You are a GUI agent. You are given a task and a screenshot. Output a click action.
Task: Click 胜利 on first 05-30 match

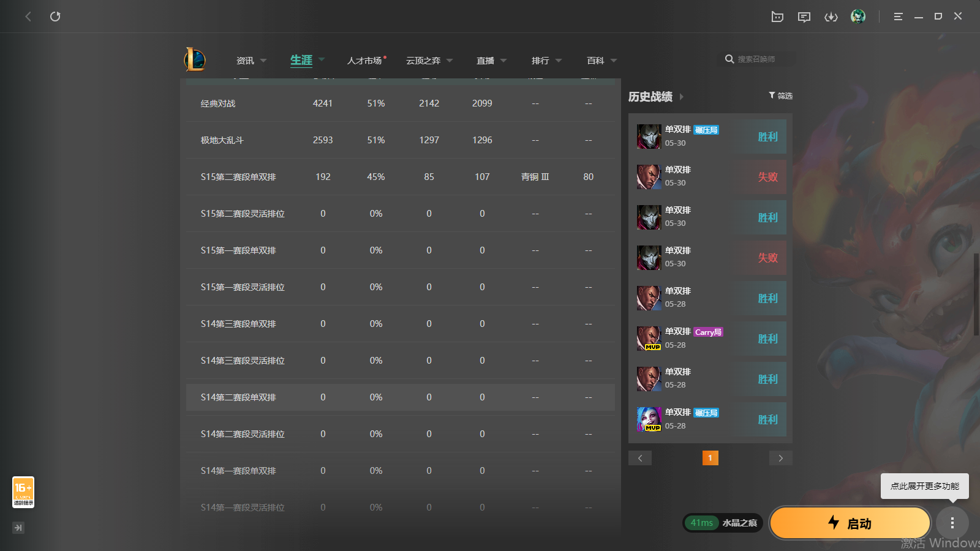click(x=768, y=137)
